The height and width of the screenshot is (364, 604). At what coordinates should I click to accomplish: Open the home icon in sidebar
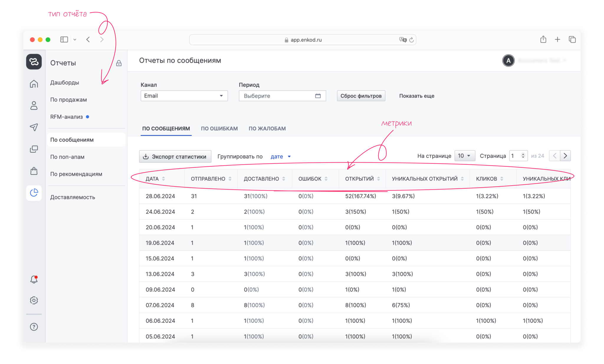point(34,84)
